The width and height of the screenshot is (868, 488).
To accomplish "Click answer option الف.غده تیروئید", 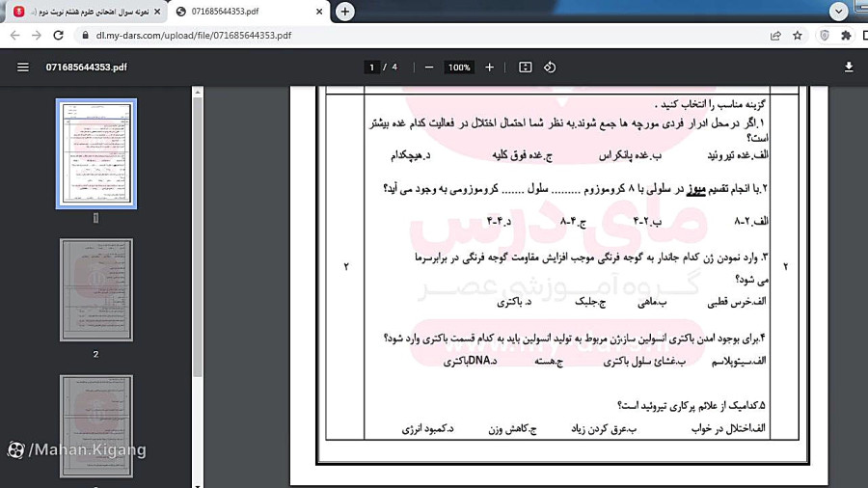I will click(x=738, y=155).
